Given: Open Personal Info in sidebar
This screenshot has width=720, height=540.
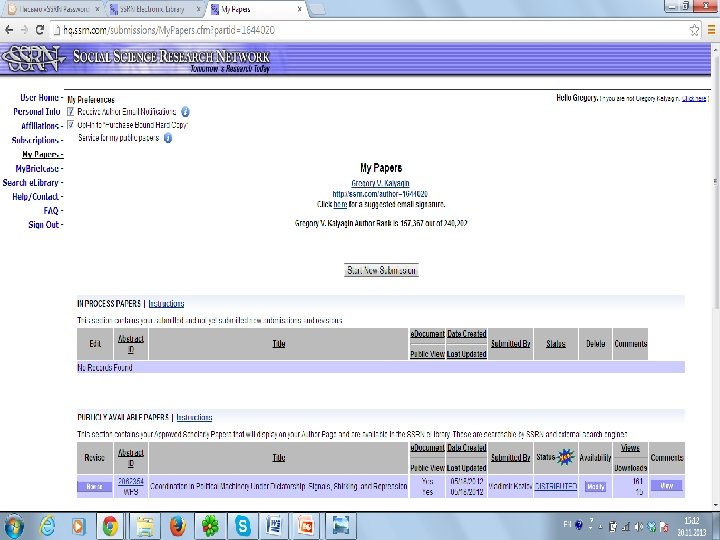Looking at the screenshot, I should pos(38,112).
